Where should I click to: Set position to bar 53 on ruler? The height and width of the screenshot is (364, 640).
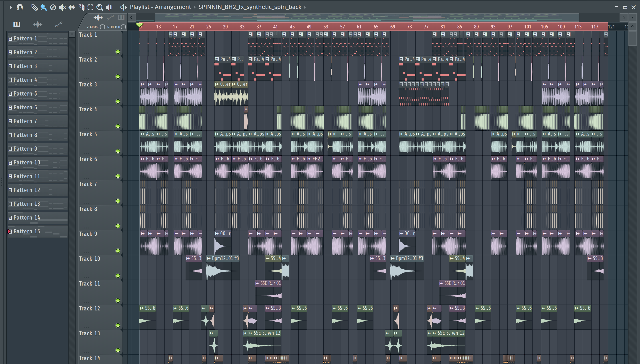(326, 26)
